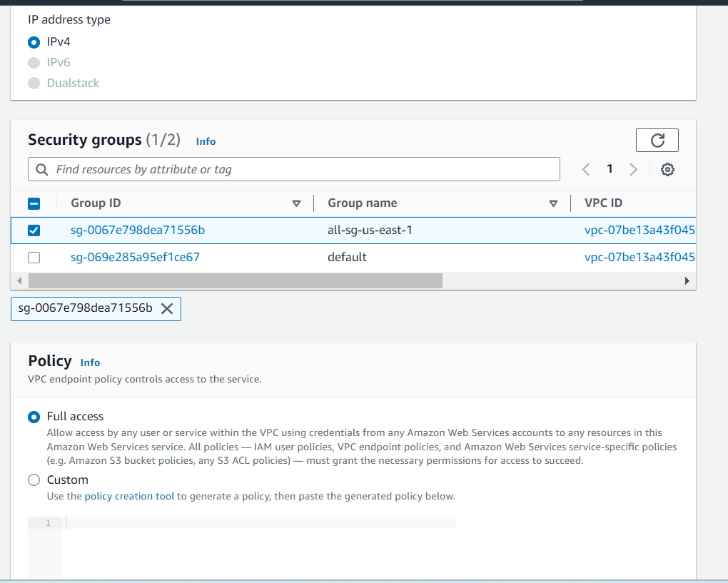Select Dualstack address type
The image size is (728, 583).
tap(34, 83)
